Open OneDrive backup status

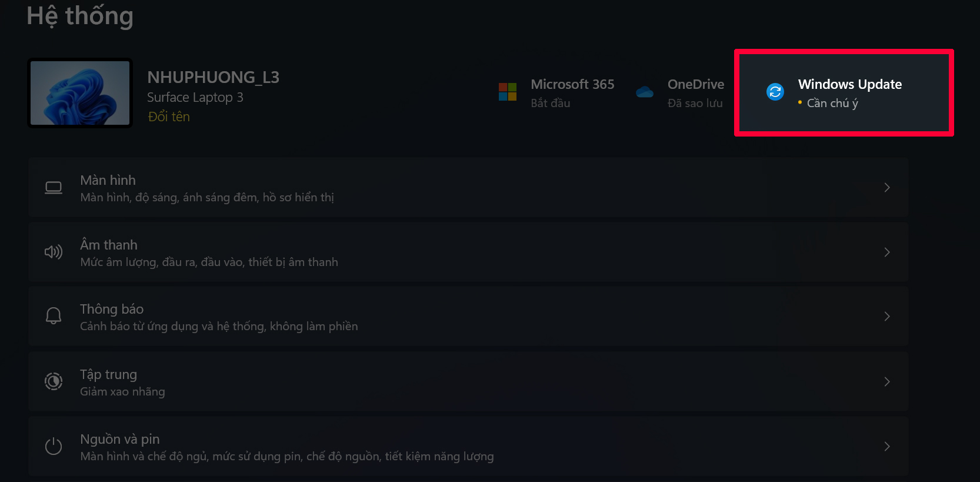click(679, 93)
